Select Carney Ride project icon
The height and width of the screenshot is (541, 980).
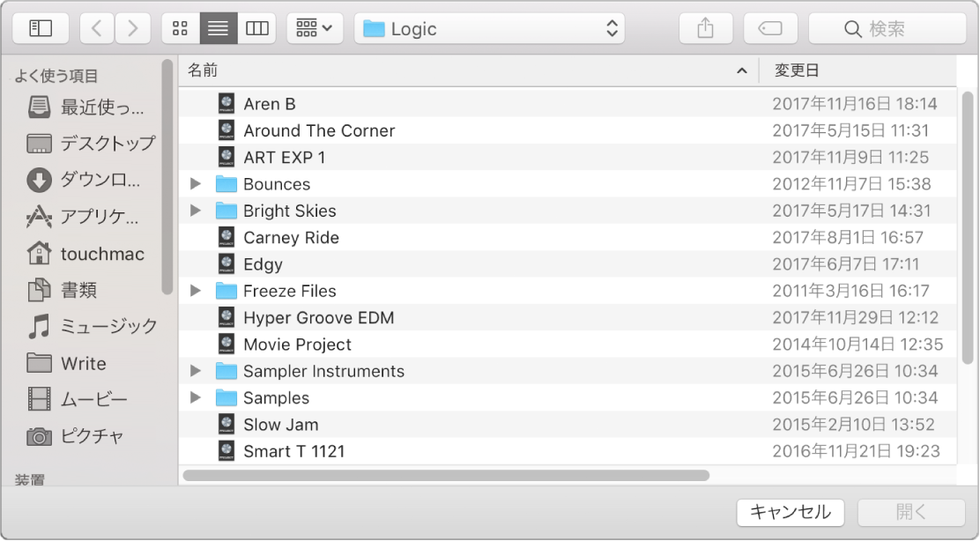[x=226, y=237]
